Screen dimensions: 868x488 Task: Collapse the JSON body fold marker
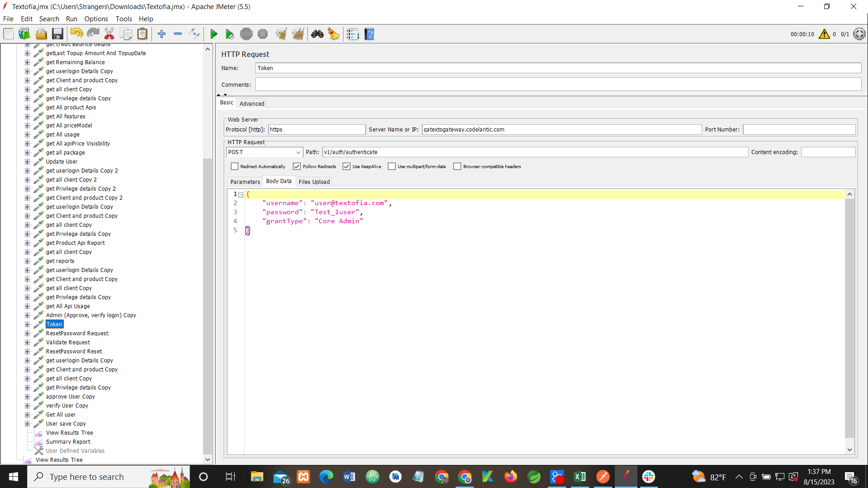tap(241, 195)
